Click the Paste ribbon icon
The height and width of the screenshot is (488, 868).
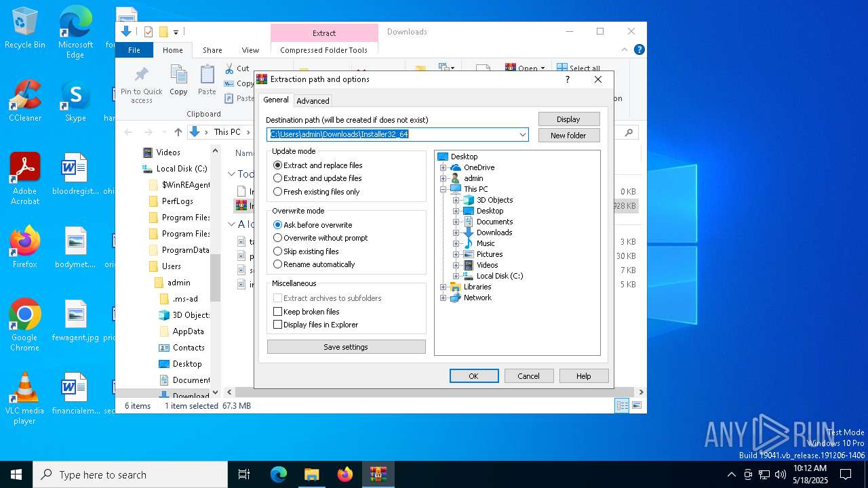pyautogui.click(x=207, y=81)
